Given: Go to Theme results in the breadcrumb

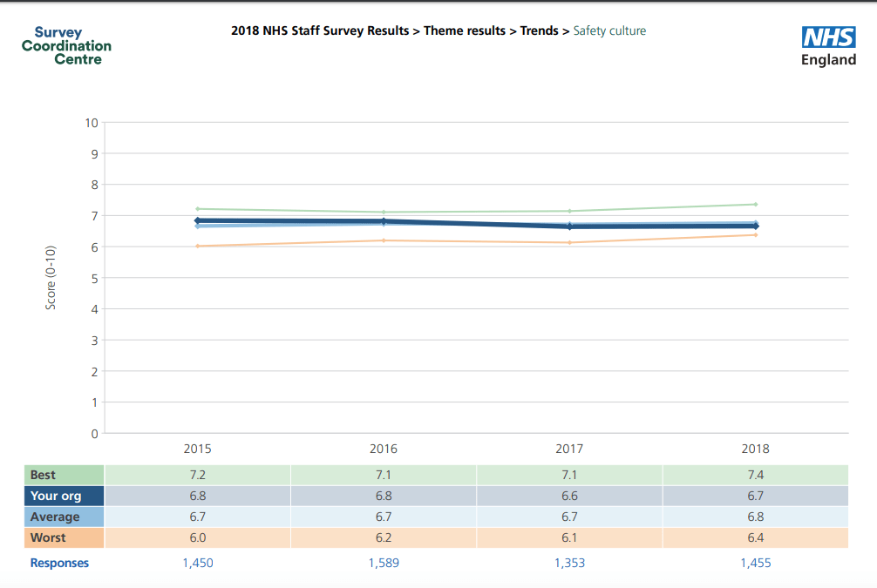Looking at the screenshot, I should click(465, 30).
